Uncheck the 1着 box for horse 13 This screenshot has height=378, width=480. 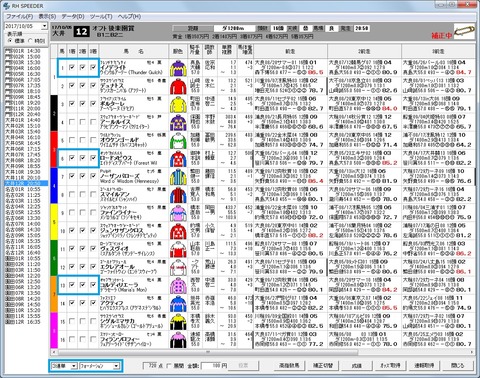coord(72,285)
